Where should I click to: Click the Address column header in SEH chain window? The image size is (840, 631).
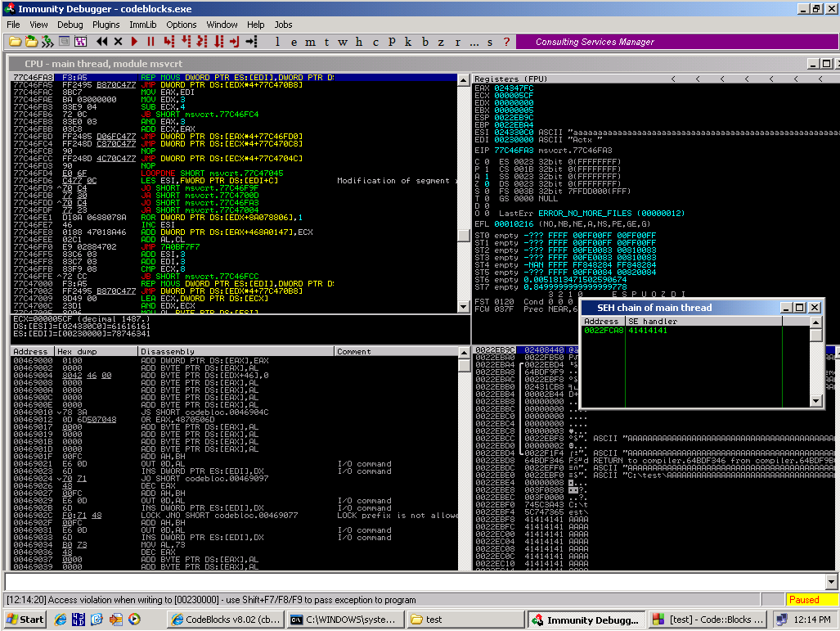pyautogui.click(x=603, y=321)
